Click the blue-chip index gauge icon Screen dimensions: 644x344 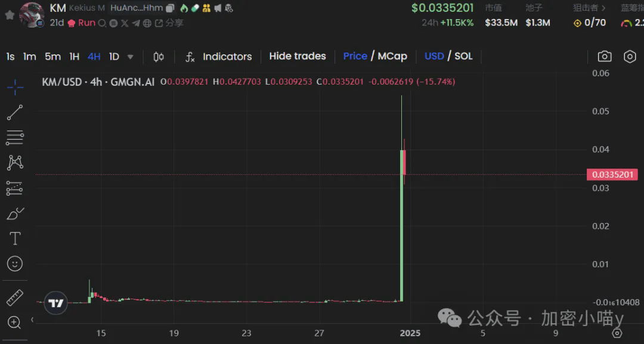[626, 23]
